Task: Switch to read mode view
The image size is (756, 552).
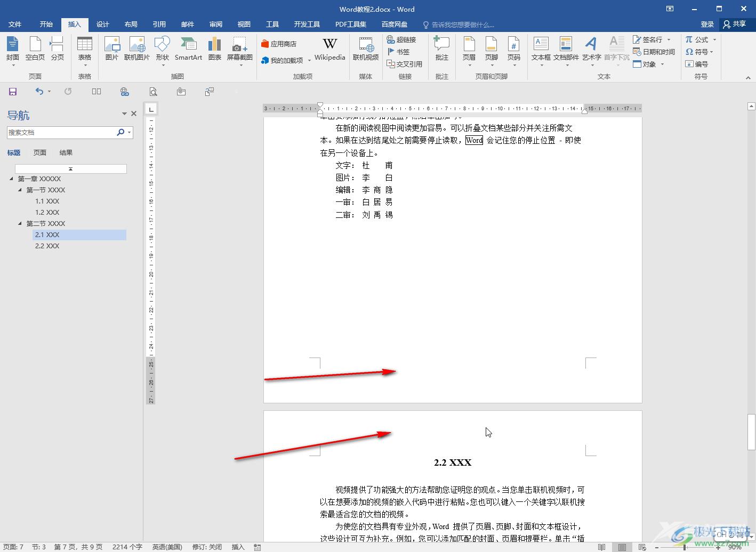Action: click(x=601, y=547)
